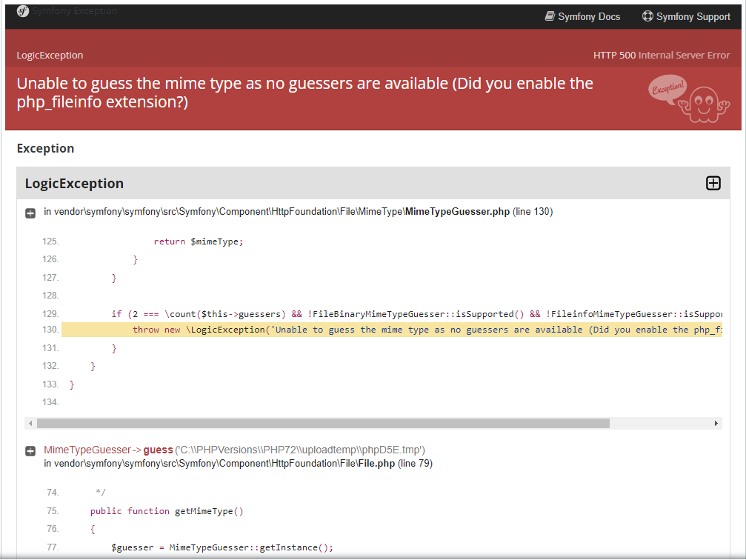Click scroll-left arrow of code scrollbar
Screen dimensions: 746x560
[30, 424]
